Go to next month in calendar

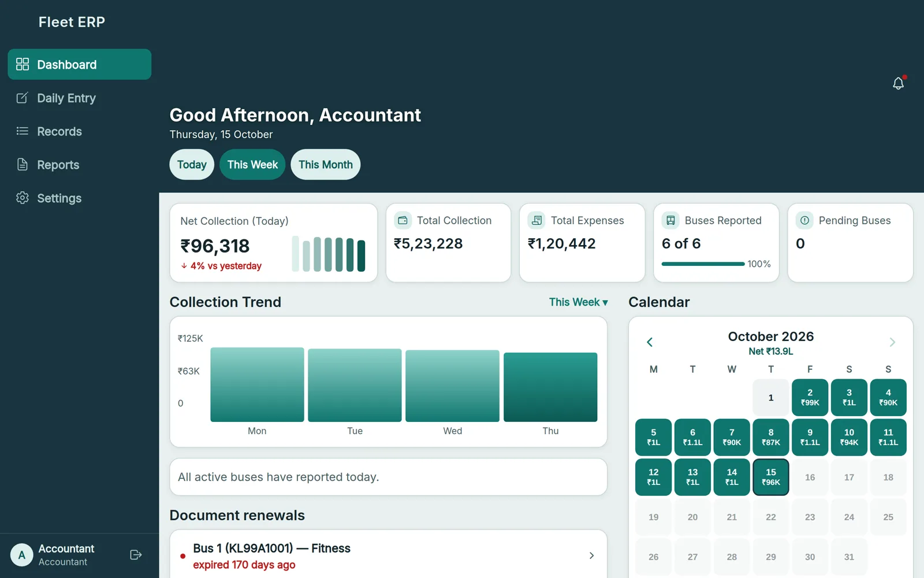(x=892, y=342)
